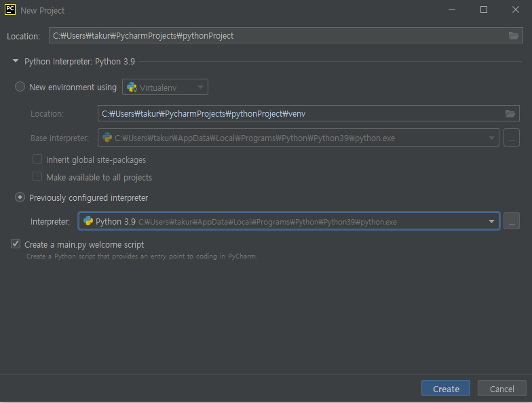This screenshot has width=532, height=403.
Task: Click the Create button
Action: point(445,388)
